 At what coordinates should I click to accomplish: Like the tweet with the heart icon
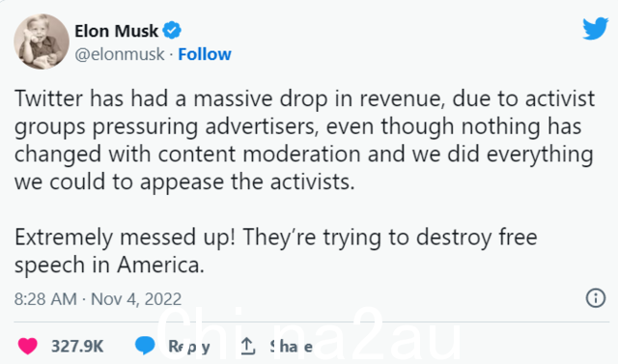(28, 347)
